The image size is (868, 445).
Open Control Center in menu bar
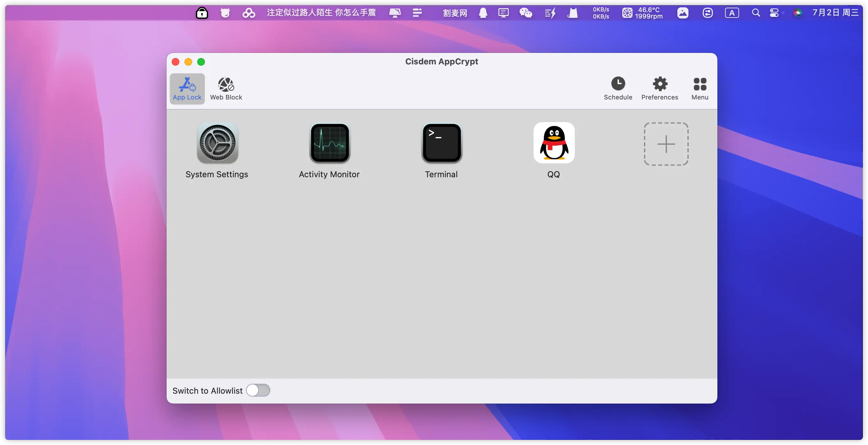[x=774, y=13]
